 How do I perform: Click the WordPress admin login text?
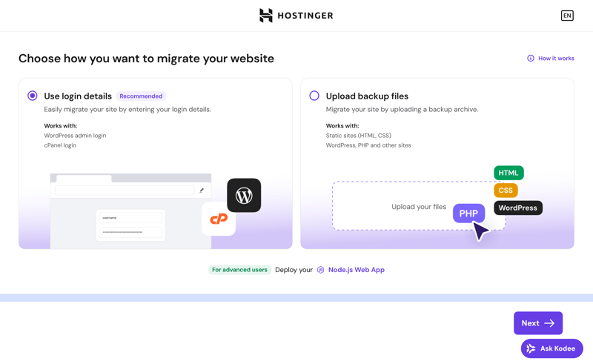(75, 136)
